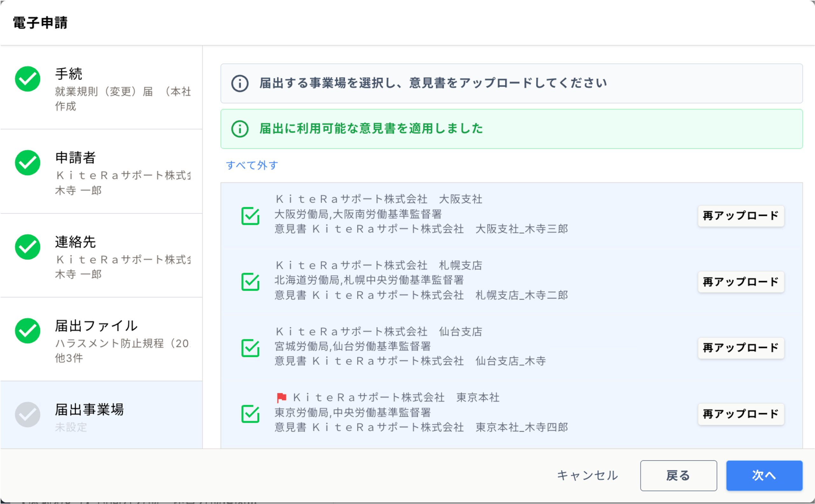Uncheck the 札幌支店 office checkbox

point(250,282)
